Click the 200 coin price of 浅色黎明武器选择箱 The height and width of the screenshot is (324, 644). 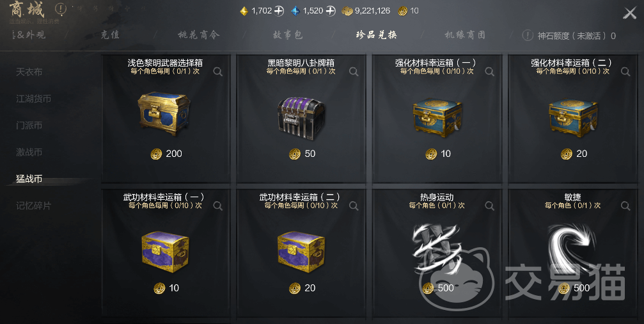166,154
